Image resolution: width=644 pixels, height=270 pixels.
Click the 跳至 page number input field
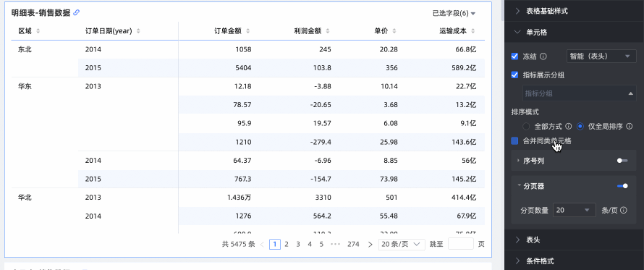(x=461, y=244)
